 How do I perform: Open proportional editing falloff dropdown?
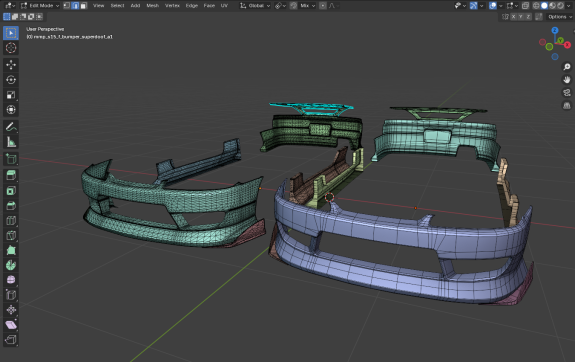(x=333, y=6)
